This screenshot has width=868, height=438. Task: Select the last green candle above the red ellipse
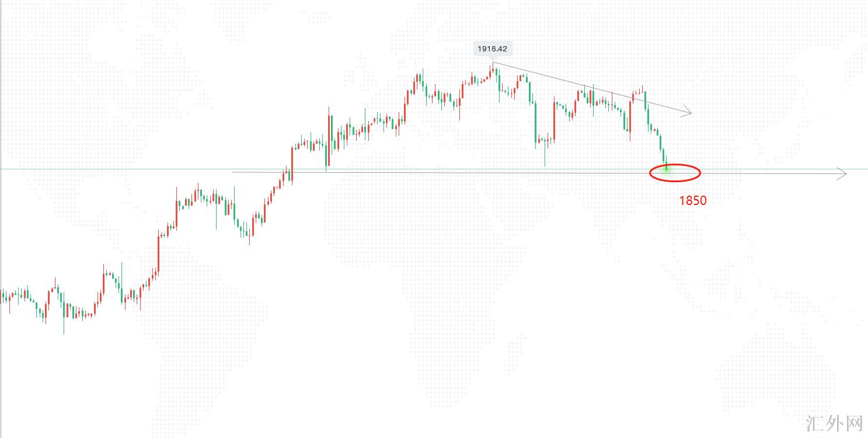(664, 157)
